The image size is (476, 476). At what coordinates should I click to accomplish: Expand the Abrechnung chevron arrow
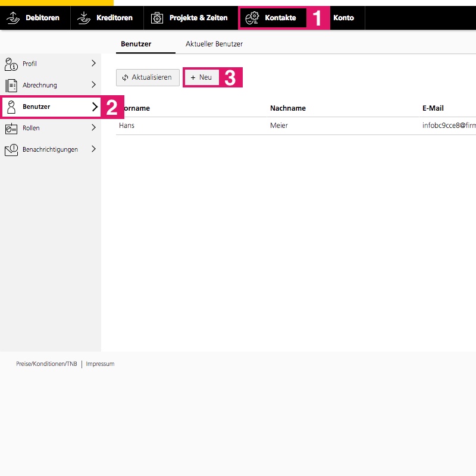point(93,84)
